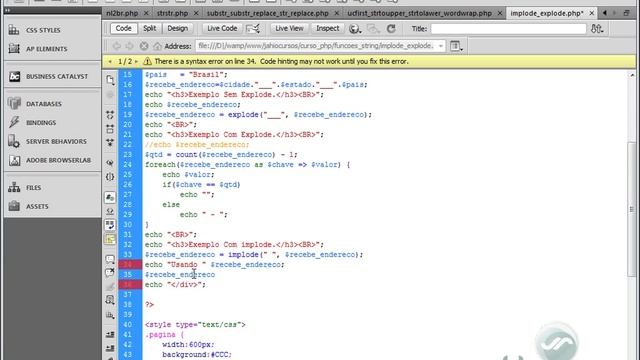Click the stop loading icon near Address
This screenshot has height=360, width=640.
144,46
